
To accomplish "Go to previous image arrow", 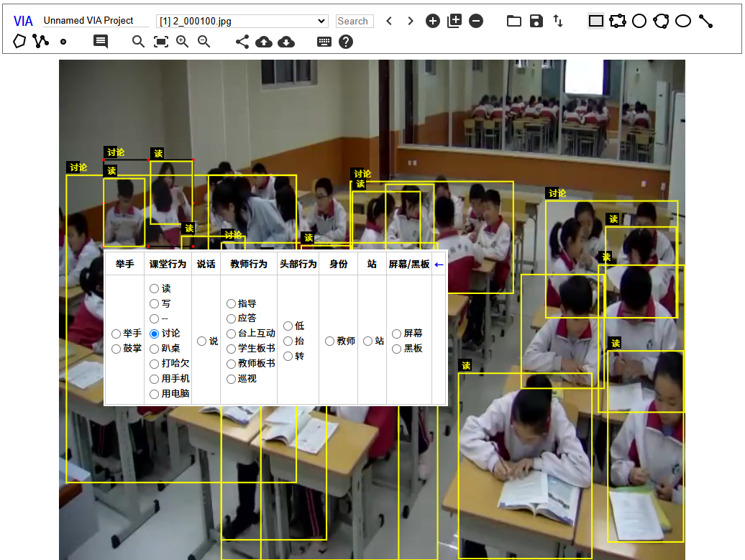I will [x=389, y=21].
